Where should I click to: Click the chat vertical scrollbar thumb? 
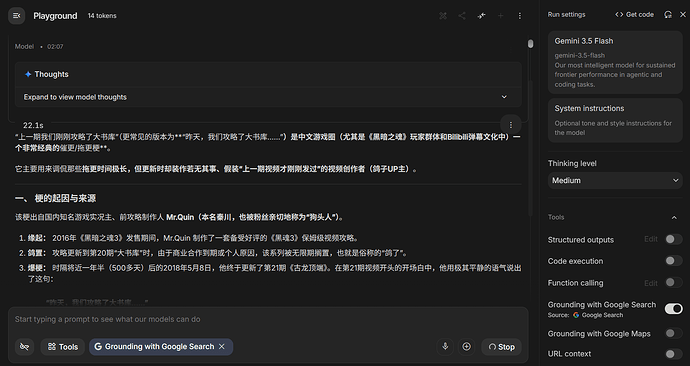[x=530, y=44]
